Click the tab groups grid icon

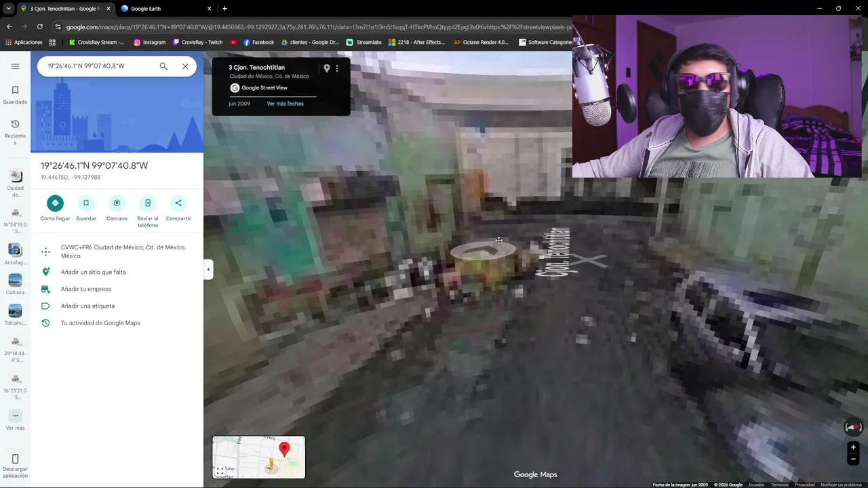click(x=52, y=42)
